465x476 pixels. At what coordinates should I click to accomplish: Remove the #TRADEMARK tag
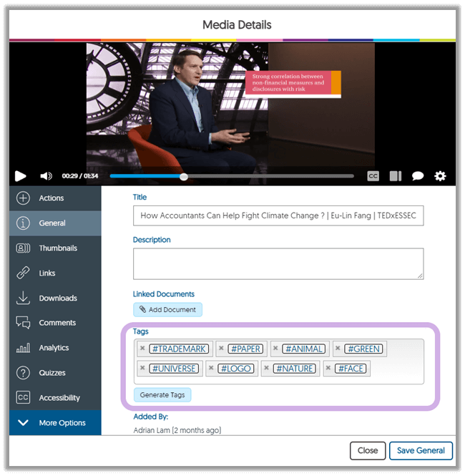pos(142,349)
